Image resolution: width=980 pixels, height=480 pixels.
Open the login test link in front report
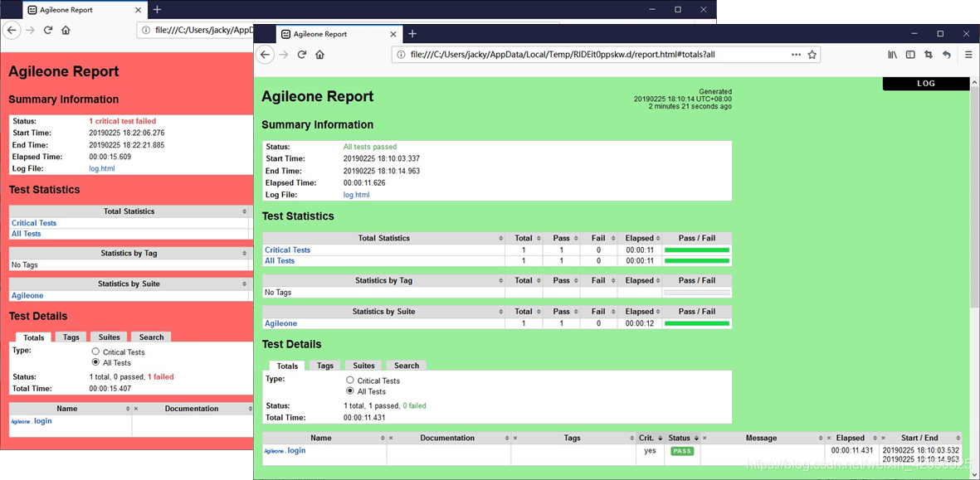pyautogui.click(x=296, y=450)
